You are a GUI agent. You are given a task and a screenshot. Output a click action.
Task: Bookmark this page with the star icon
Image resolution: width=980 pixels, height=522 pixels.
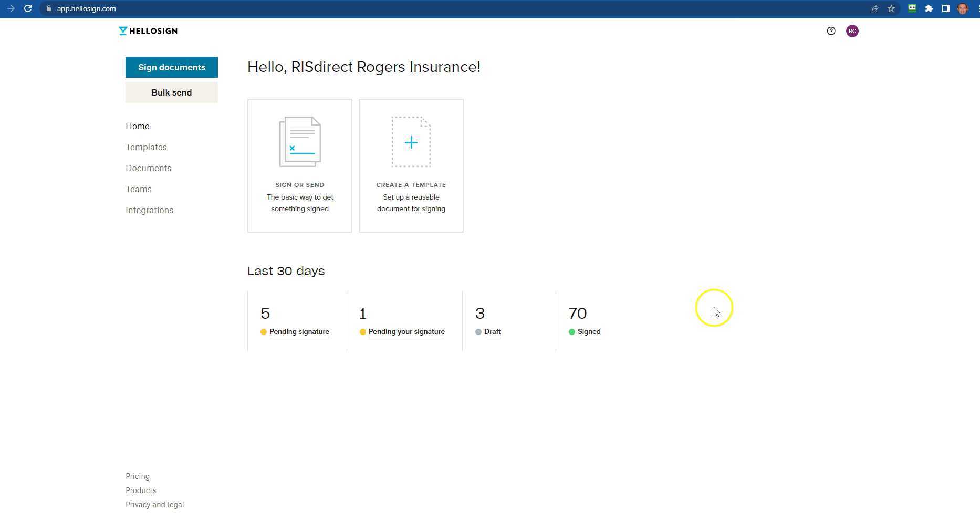tap(891, 8)
